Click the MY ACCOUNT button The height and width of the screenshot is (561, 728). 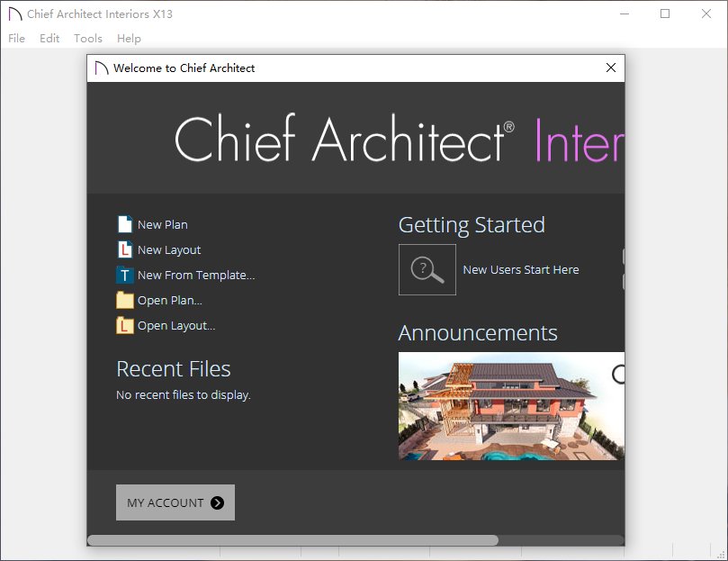175,502
